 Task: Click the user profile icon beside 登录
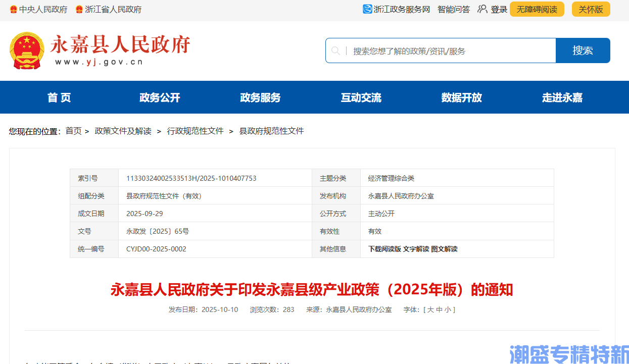point(482,9)
